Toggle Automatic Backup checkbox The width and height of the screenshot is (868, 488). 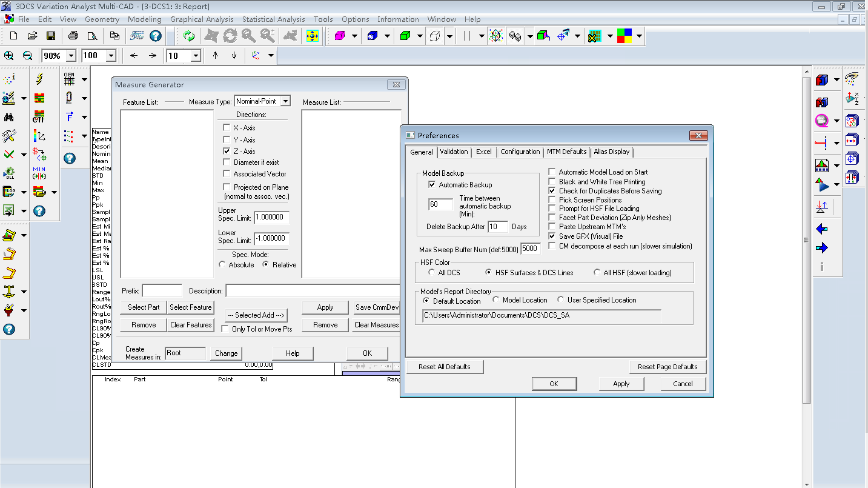[432, 185]
